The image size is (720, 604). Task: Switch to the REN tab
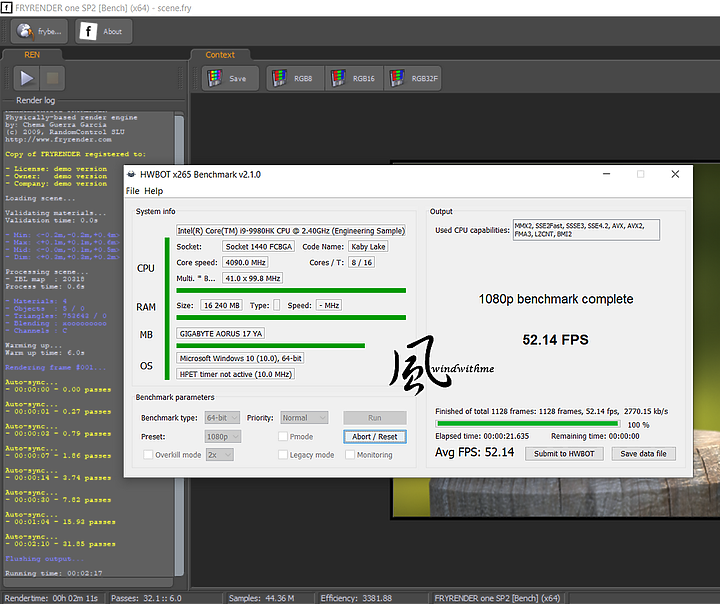pyautogui.click(x=32, y=55)
